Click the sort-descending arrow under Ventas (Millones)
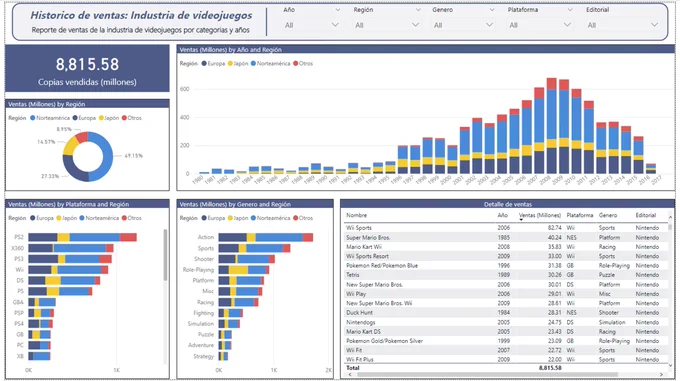680x381 pixels. click(521, 220)
